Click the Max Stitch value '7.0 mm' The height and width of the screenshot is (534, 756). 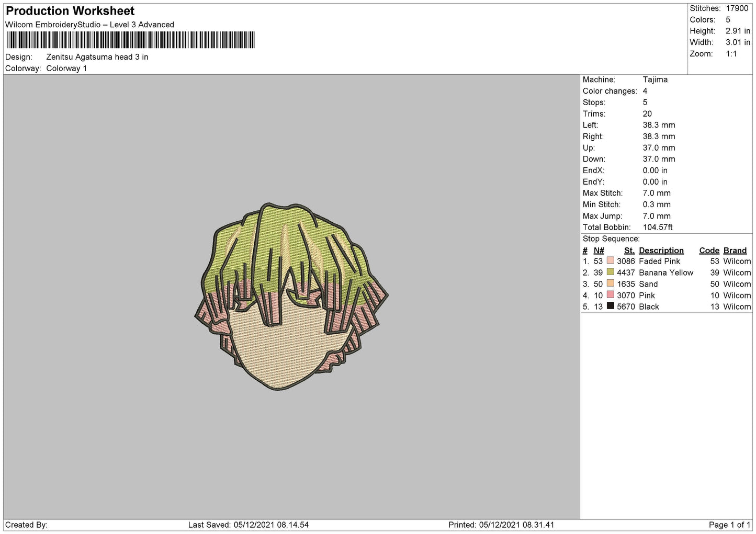click(x=657, y=193)
